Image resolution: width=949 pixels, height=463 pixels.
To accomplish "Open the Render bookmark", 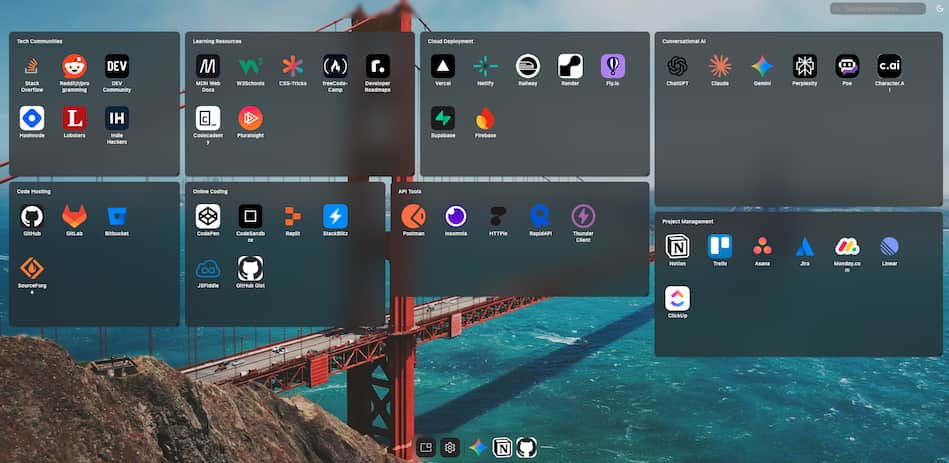I will [570, 67].
